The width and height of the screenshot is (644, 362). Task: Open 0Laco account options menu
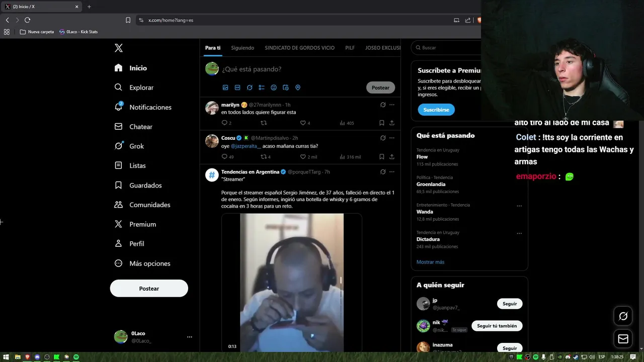point(189,337)
